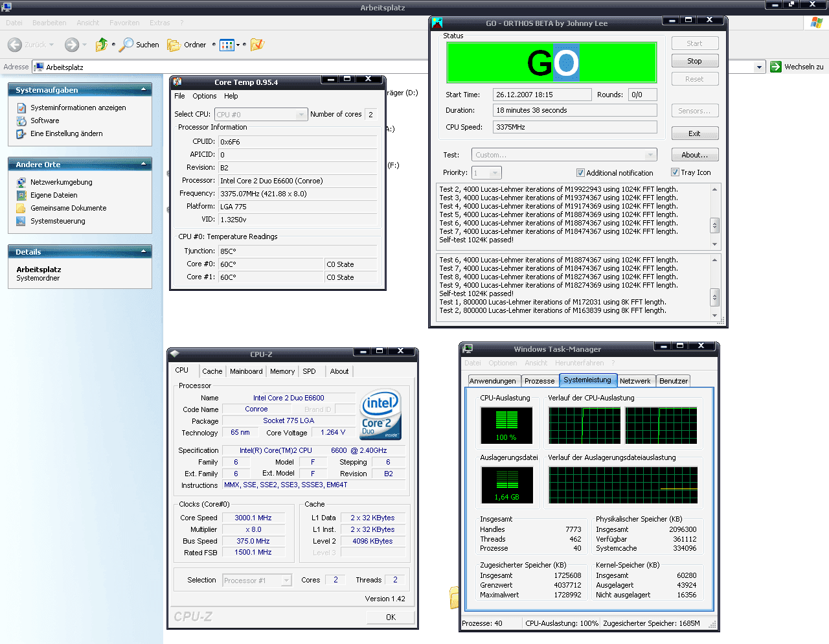Click the green GO status indicator
The image size is (829, 644).
[x=552, y=63]
